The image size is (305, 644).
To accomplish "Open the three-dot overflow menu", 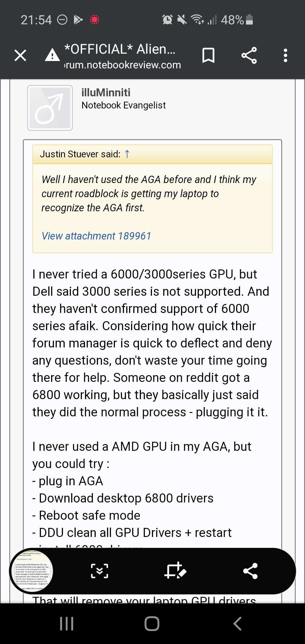I will [286, 55].
